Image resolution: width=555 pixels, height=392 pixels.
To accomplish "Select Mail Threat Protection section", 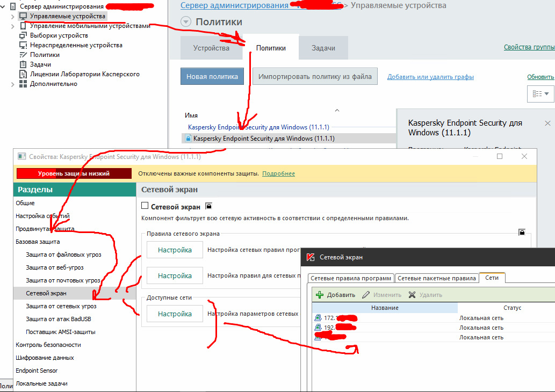I will point(63,280).
